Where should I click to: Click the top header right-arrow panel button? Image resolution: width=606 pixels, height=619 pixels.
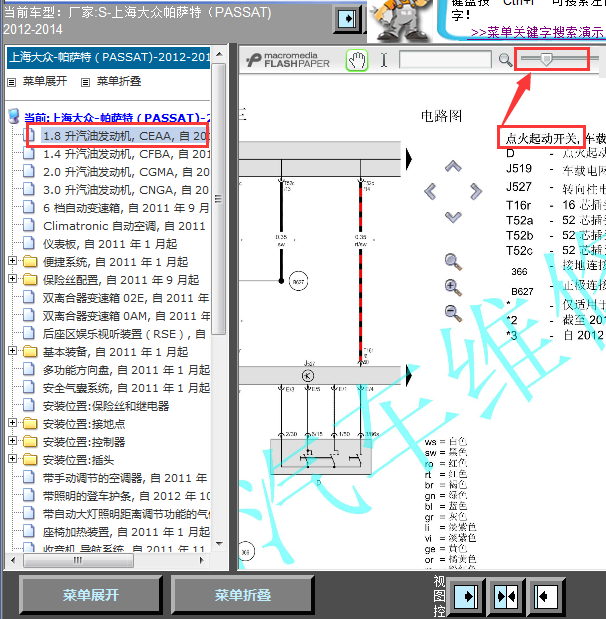347,19
